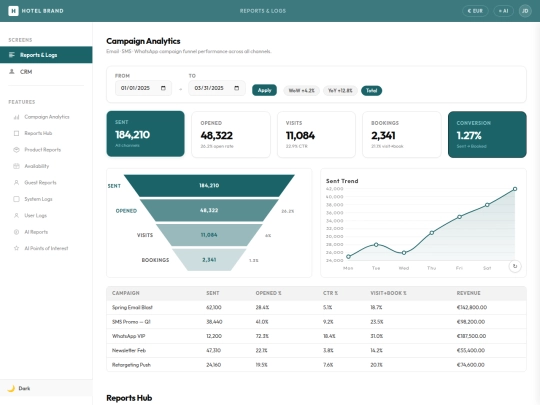
Task: Select Retargeting Push campaign row
Action: click(x=316, y=365)
